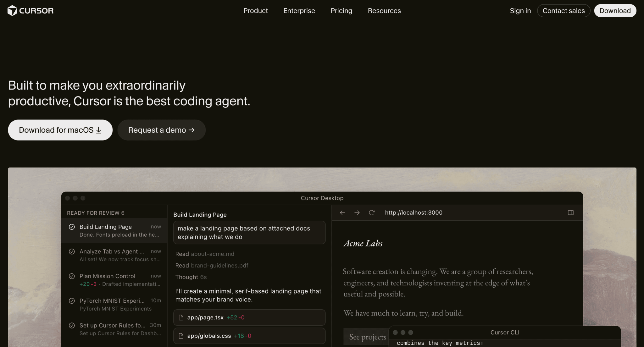Viewport: 644px width, 347px height.
Task: Select the PyTorch MNIST Experiments task
Action: [114, 305]
